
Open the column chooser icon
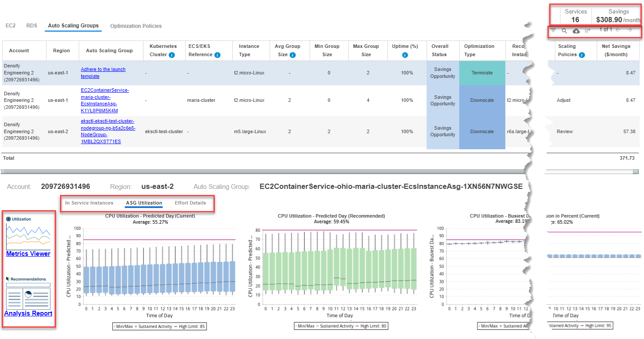coord(587,30)
